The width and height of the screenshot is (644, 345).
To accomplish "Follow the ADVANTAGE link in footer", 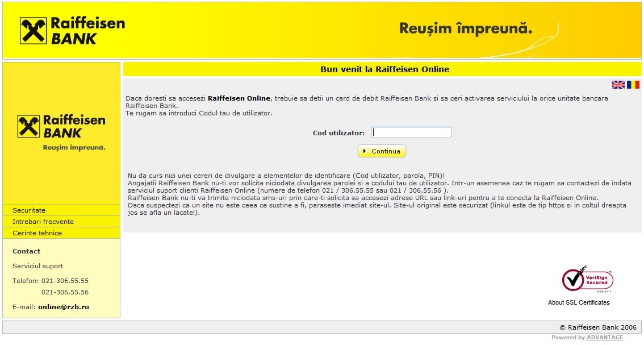I will click(x=605, y=338).
